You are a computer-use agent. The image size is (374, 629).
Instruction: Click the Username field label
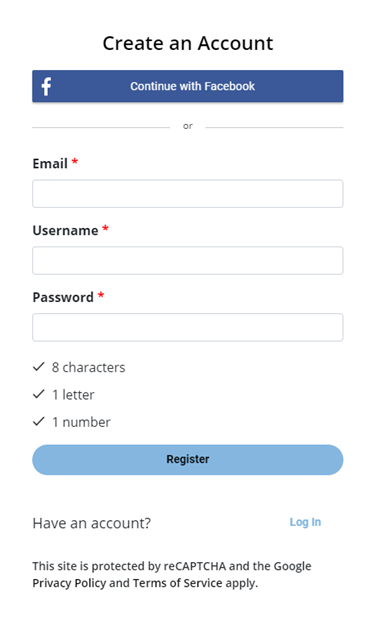(65, 231)
